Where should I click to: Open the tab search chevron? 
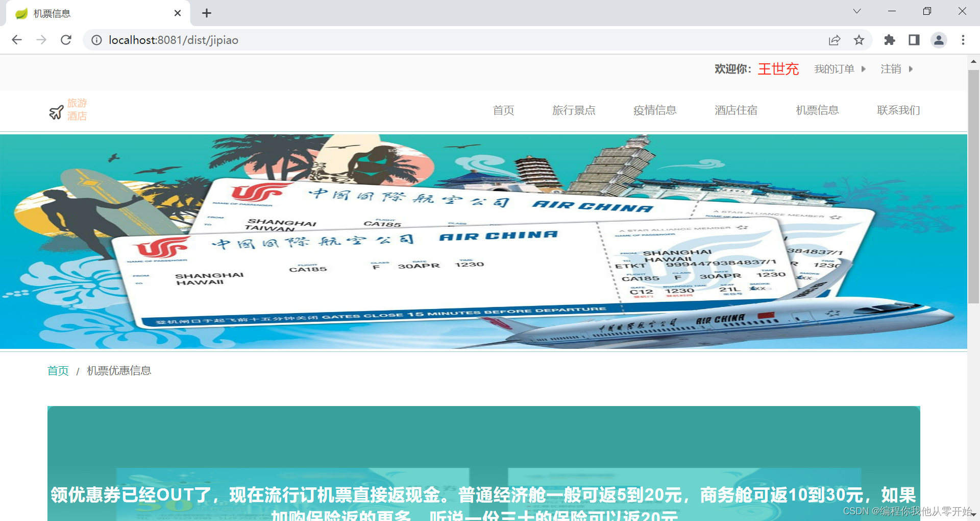tap(856, 11)
